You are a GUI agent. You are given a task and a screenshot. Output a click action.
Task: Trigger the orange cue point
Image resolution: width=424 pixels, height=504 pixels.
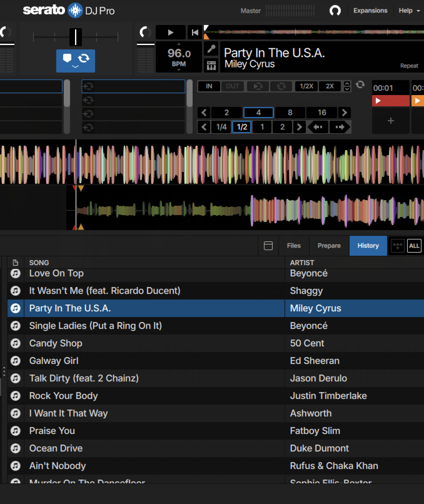click(x=418, y=101)
